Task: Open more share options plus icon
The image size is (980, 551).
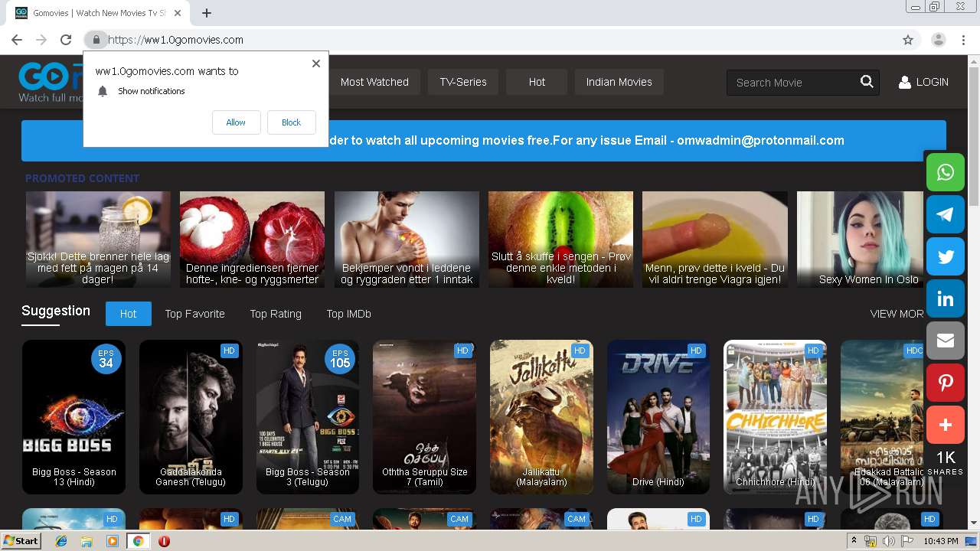Action: pos(946,425)
